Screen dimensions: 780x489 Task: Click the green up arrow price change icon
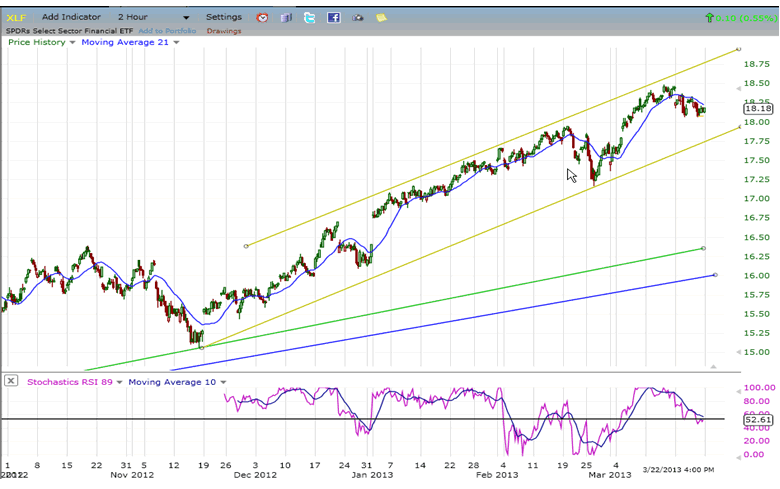click(x=710, y=18)
